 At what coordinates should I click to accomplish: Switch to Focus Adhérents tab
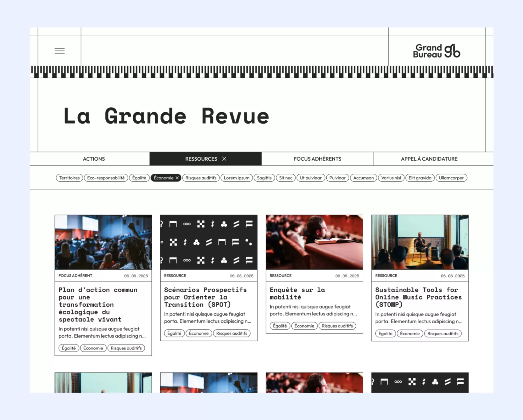point(317,159)
